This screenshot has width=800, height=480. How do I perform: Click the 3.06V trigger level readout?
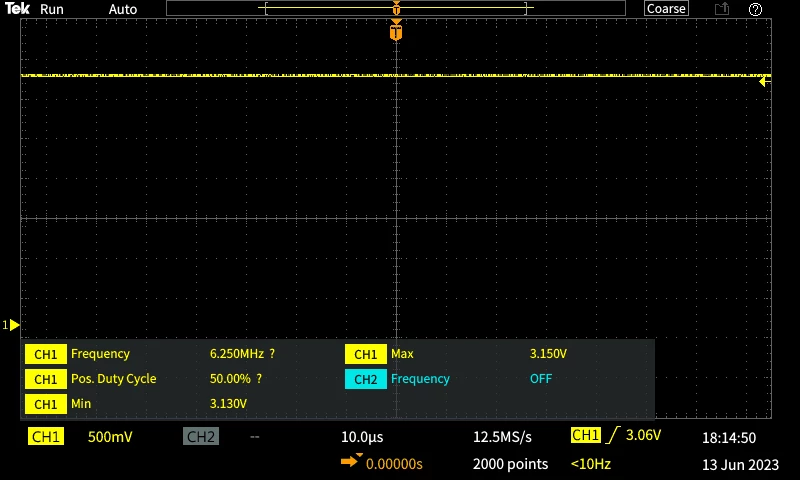643,435
